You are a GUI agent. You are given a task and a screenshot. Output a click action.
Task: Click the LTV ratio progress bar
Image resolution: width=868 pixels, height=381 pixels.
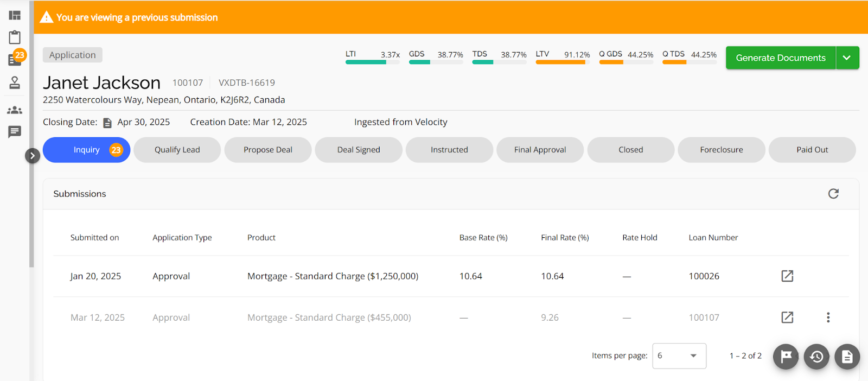(x=562, y=62)
